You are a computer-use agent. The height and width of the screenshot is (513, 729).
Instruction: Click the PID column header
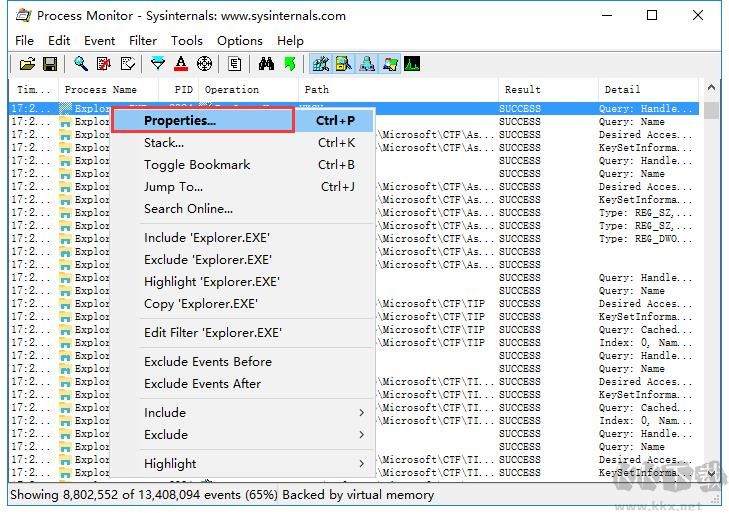[179, 90]
